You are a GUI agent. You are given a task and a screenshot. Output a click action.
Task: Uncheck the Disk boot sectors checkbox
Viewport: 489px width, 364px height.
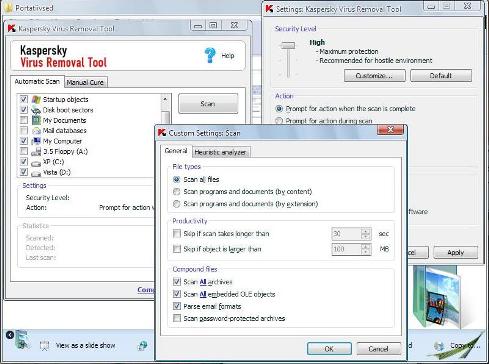click(24, 109)
